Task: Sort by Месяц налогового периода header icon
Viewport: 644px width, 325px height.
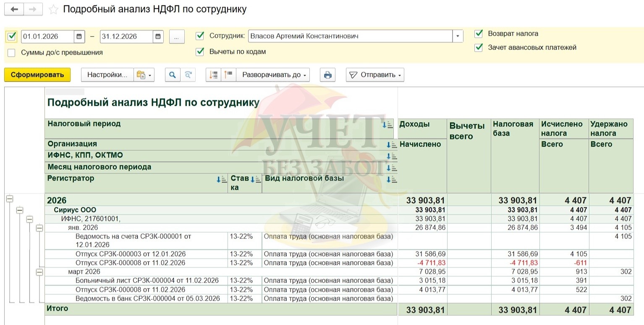Action: 391,168
